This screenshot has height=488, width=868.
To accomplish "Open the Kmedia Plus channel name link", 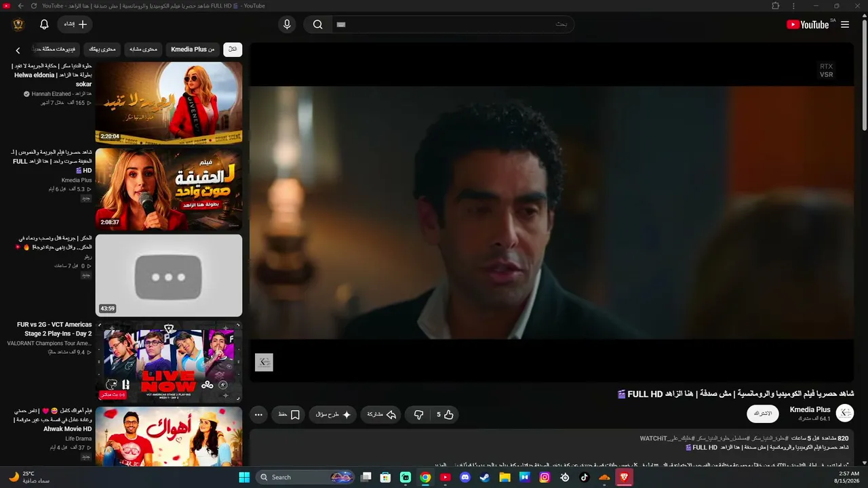I will pyautogui.click(x=810, y=409).
